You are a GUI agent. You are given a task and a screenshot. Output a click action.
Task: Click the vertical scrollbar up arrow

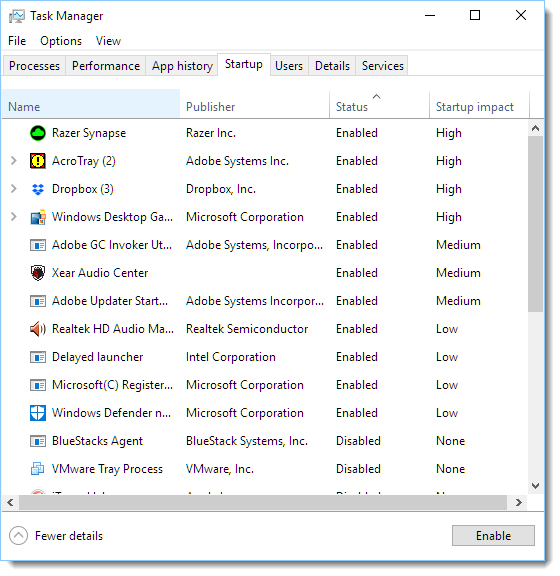point(535,128)
